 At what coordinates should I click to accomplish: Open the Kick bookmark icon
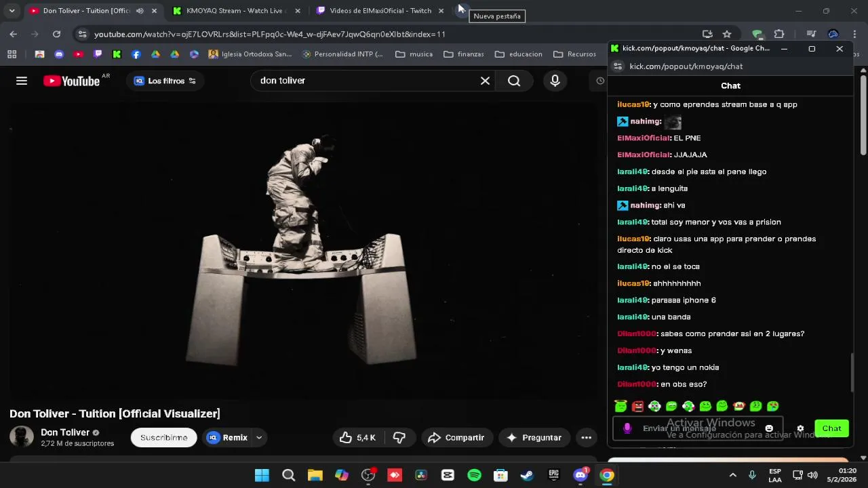[x=117, y=54]
